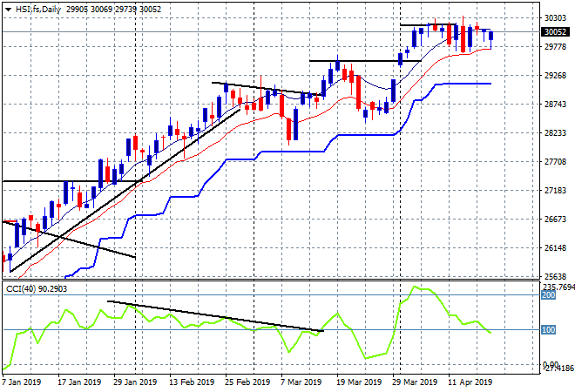Viewport: 575px width, 392px height.
Task: Click the date label 7 Jan 2019
Action: tap(21, 382)
